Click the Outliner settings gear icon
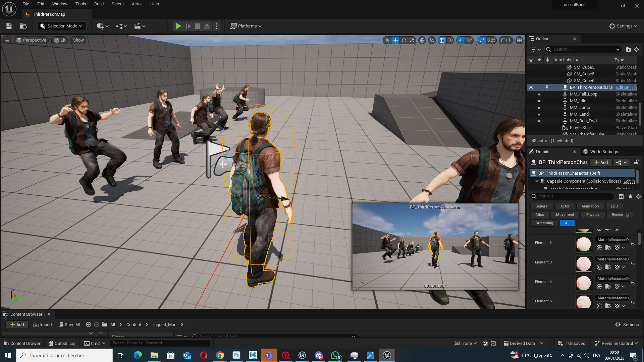This screenshot has height=362, width=644. point(637,50)
